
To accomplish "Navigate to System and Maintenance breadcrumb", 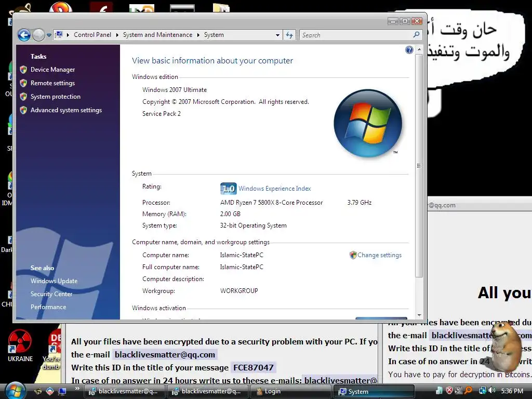I will click(x=157, y=35).
